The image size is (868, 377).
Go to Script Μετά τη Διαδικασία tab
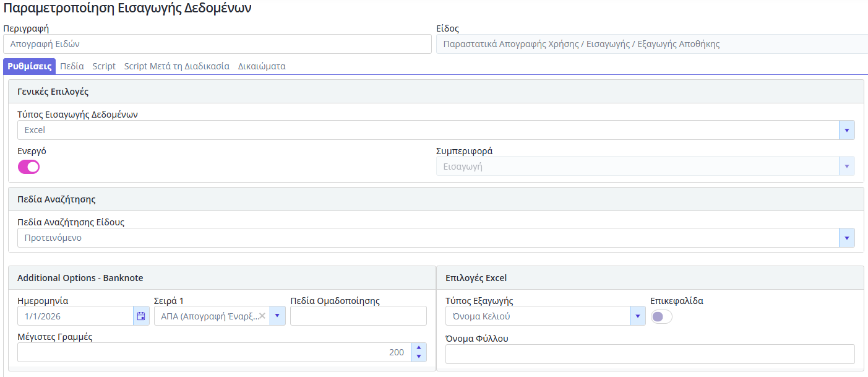pyautogui.click(x=176, y=66)
